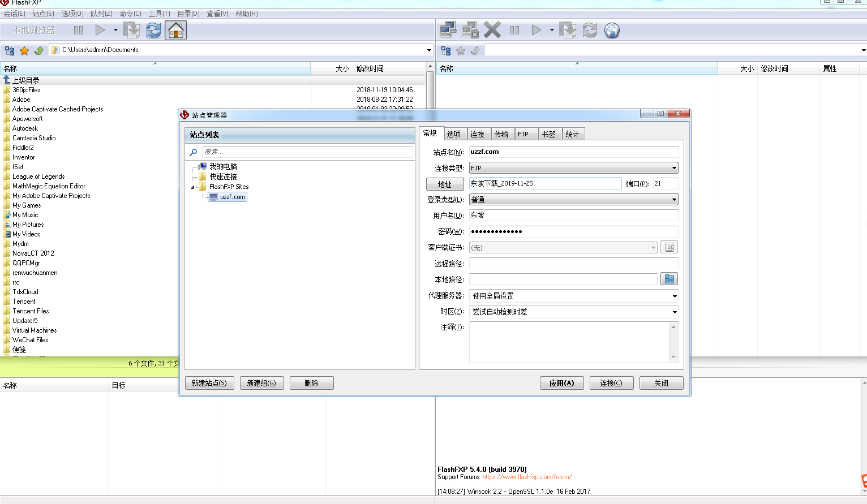Click the 连接(C) button
Viewport: 867px width, 504px height.
click(x=611, y=383)
